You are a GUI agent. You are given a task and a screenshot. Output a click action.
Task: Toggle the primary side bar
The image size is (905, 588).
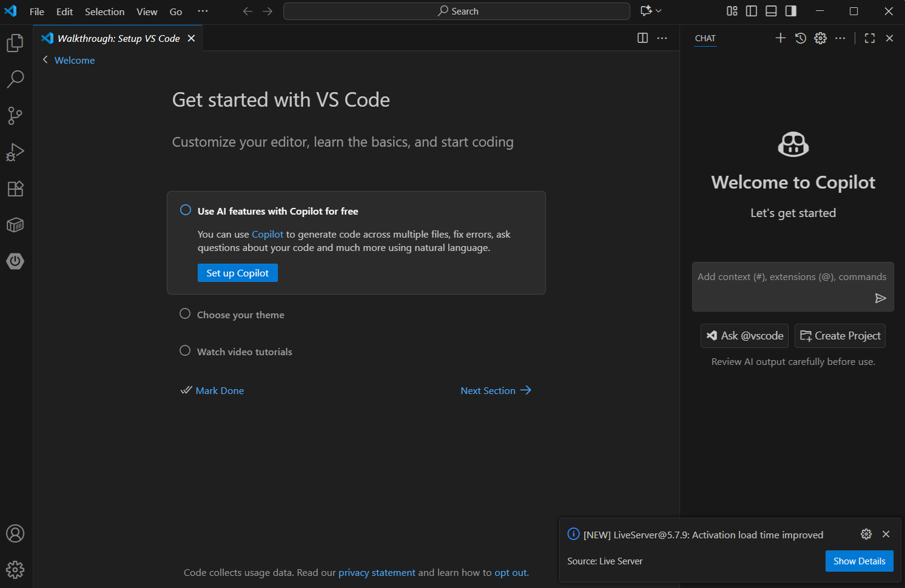point(752,11)
